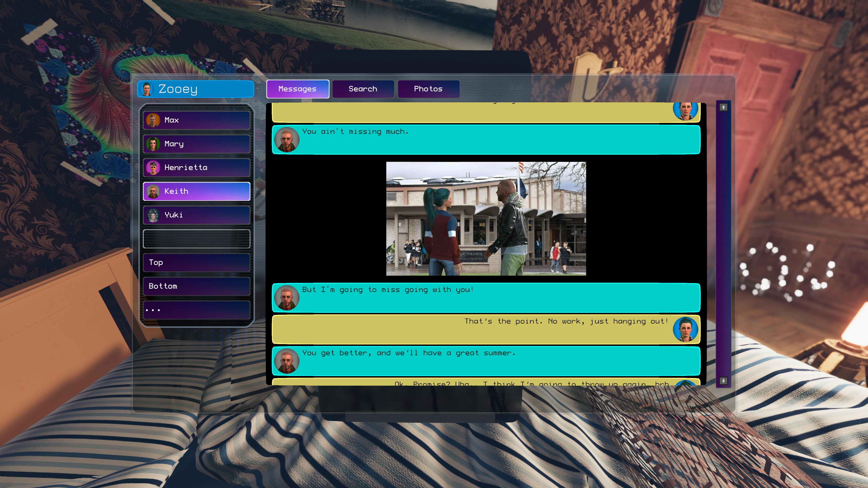This screenshot has height=488, width=868.
Task: Jump to Top of conversation
Action: pyautogui.click(x=196, y=263)
